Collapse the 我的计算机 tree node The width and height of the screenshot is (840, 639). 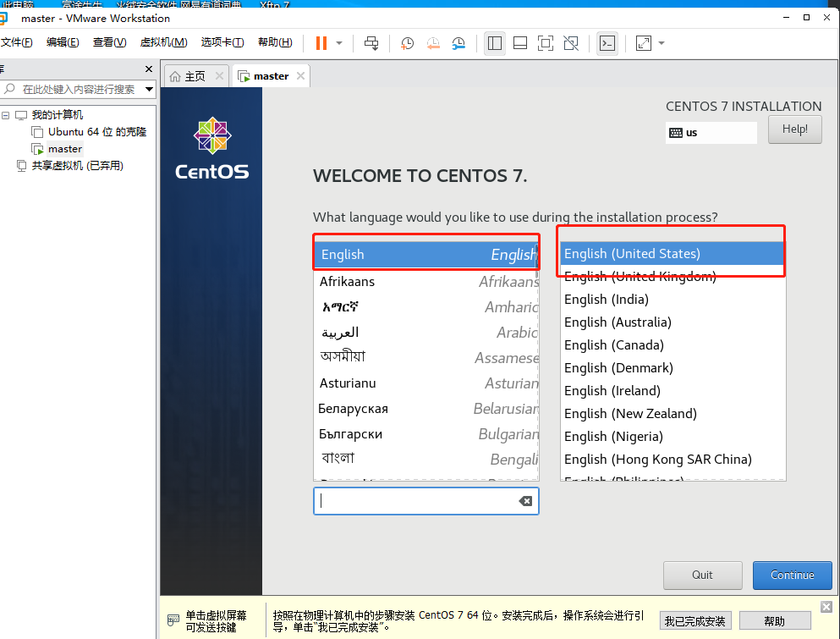pyautogui.click(x=6, y=115)
